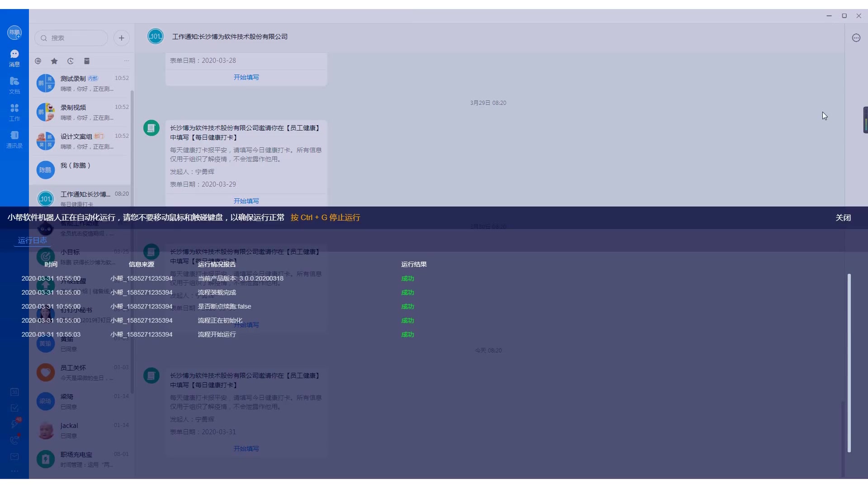
Task: Click the 03-29 daily health message card title
Action: (245, 133)
